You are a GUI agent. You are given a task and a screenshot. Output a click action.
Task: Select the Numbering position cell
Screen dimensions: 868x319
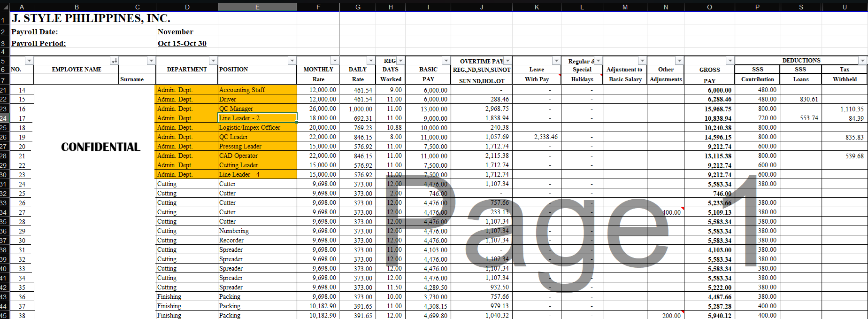[x=257, y=231]
